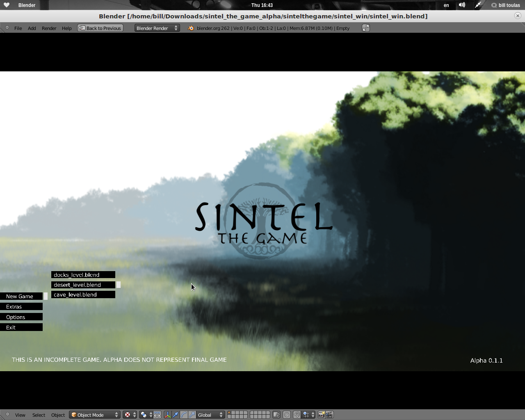Click OpenGL render image camera icon
This screenshot has height=420, width=525.
click(322, 415)
